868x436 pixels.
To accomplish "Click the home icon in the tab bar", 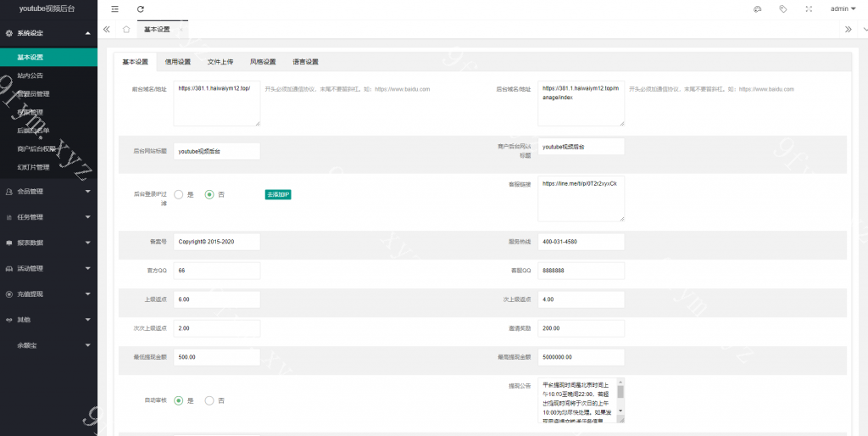I will click(x=126, y=30).
